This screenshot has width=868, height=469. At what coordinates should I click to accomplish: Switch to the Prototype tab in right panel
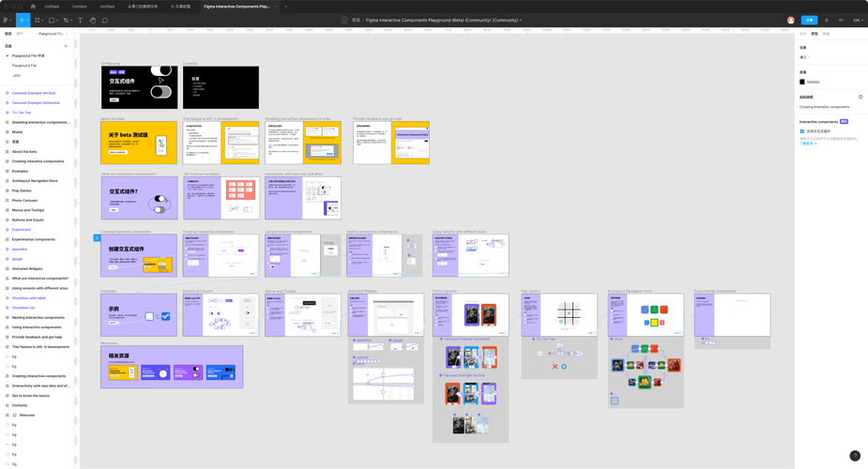[x=815, y=34]
